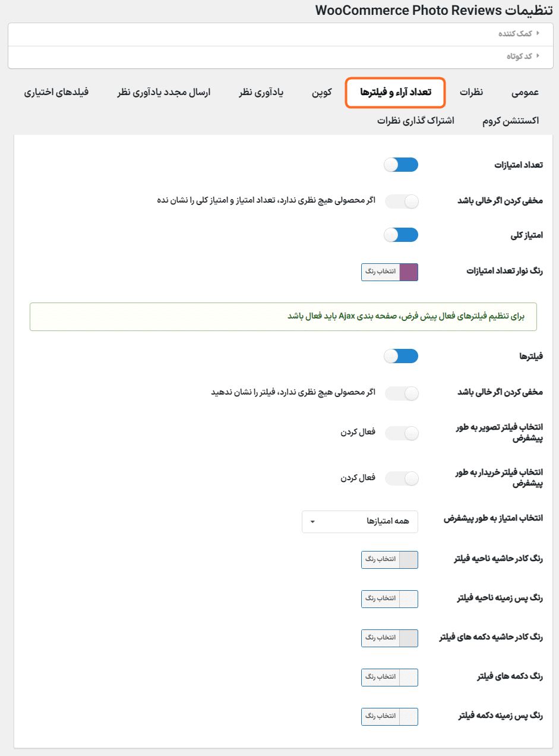Image resolution: width=559 pixels, height=756 pixels.
Task: Switch to the فیلدهای اختیاری tab
Action: (56, 93)
